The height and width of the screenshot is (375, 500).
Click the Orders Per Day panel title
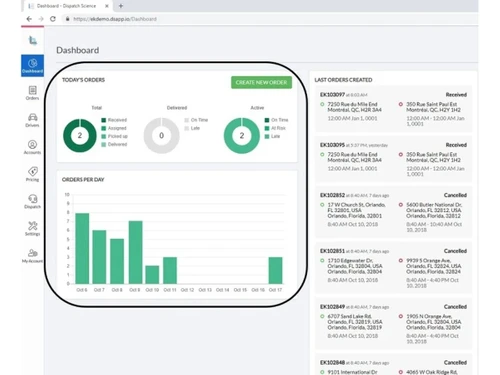click(83, 180)
